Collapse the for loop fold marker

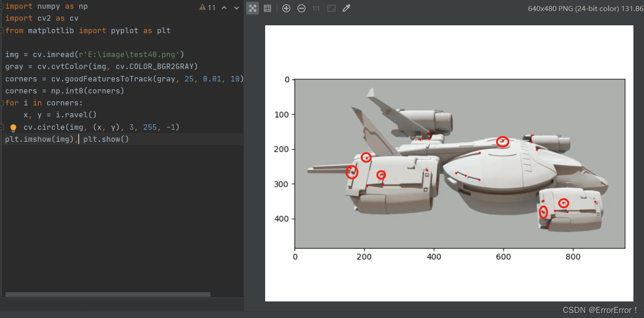[x=2, y=103]
